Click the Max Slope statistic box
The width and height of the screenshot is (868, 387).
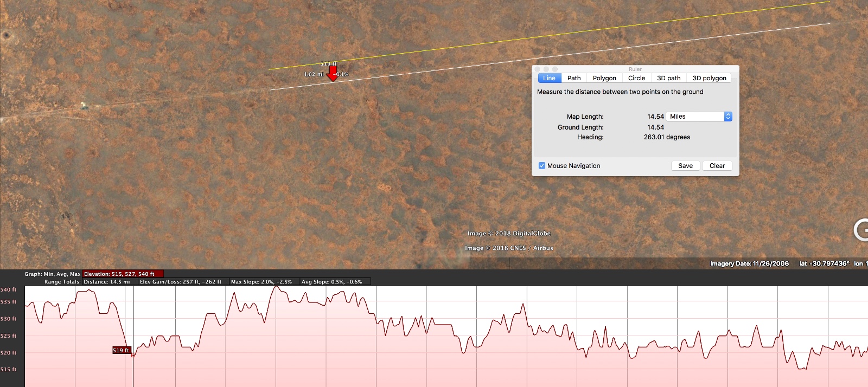coord(261,282)
